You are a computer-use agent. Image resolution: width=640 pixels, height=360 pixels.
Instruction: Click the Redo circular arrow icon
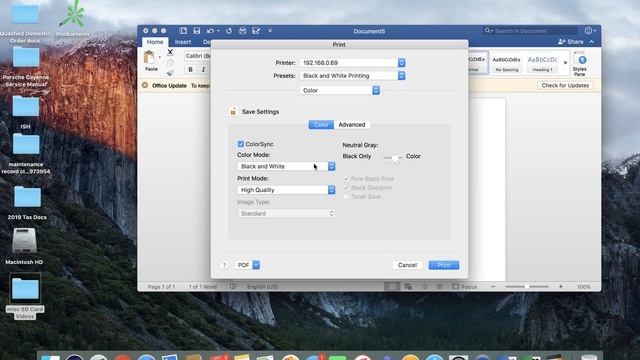coord(229,31)
